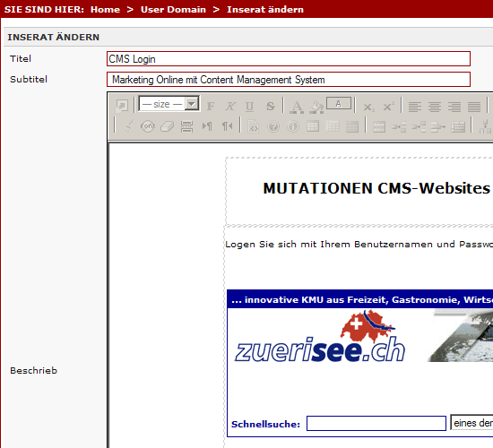Toggle bold (F) formatting

tap(211, 107)
